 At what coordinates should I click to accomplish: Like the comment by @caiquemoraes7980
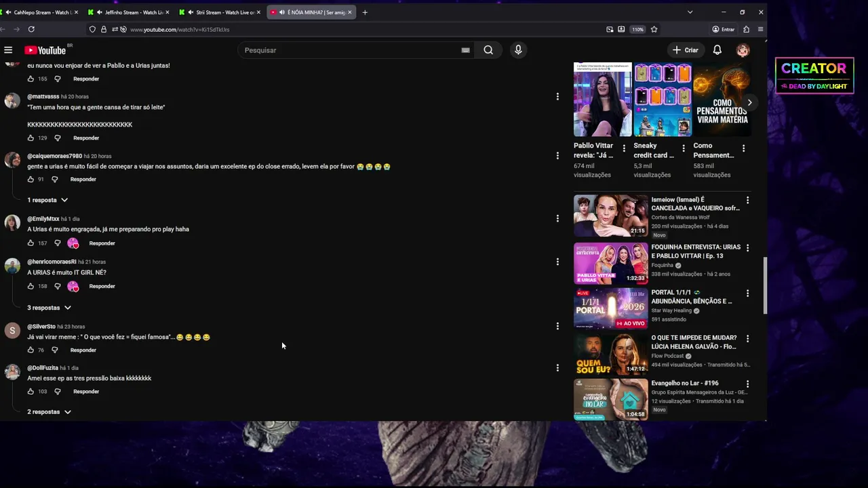click(x=31, y=180)
